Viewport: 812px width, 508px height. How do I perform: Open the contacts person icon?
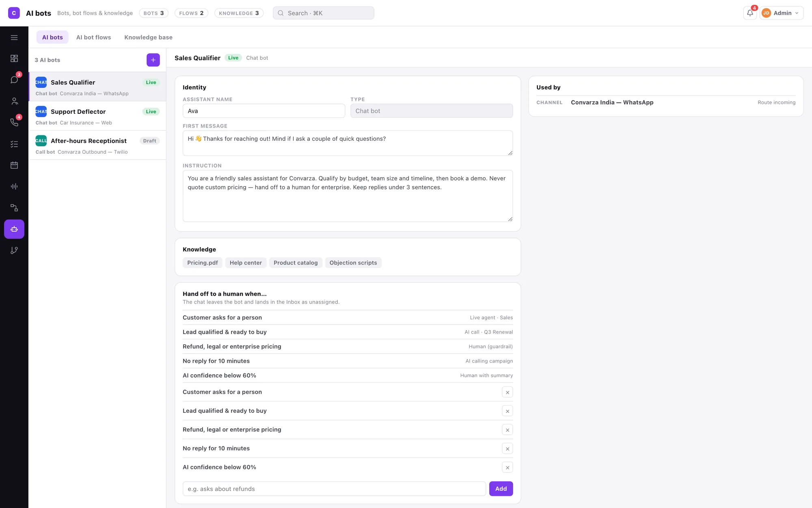[x=14, y=101]
